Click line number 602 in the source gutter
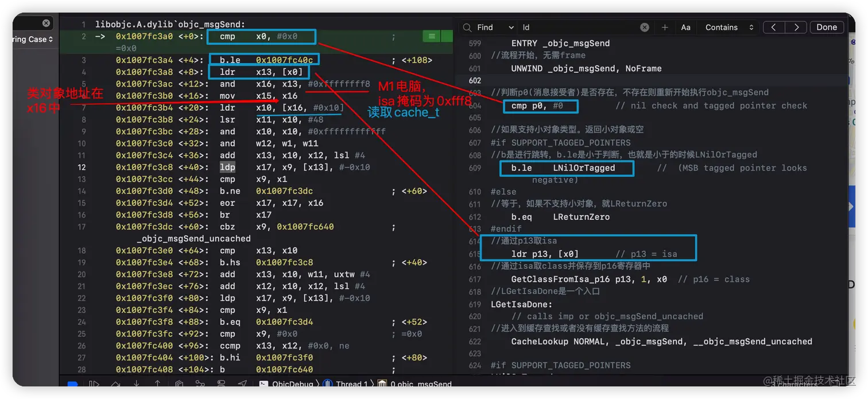The width and height of the screenshot is (868, 399). tap(475, 80)
